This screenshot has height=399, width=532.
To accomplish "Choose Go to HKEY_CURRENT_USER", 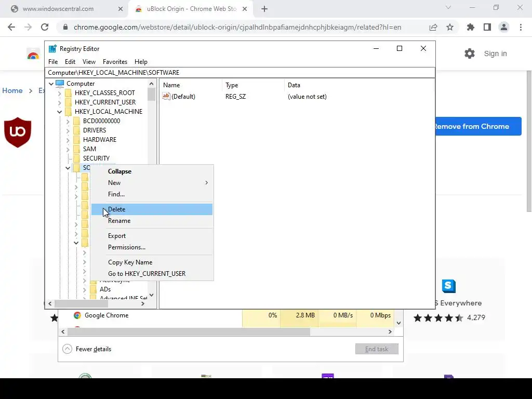I will pos(152,273).
